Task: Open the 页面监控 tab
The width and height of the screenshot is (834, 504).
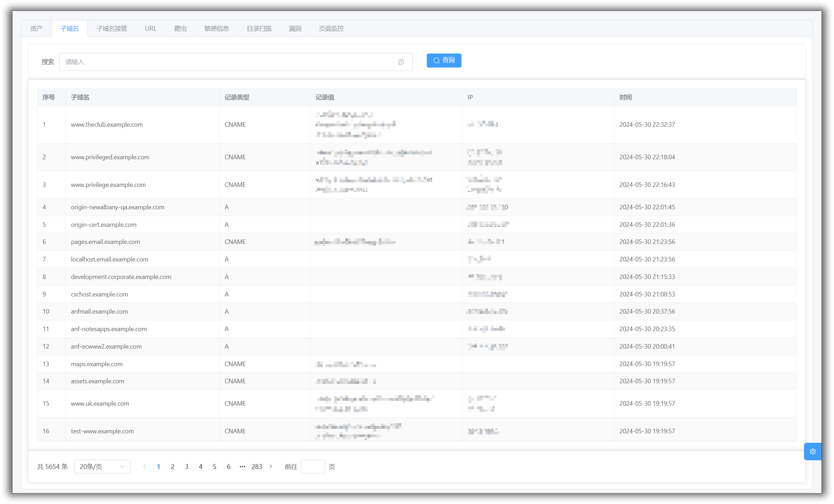Action: (331, 28)
